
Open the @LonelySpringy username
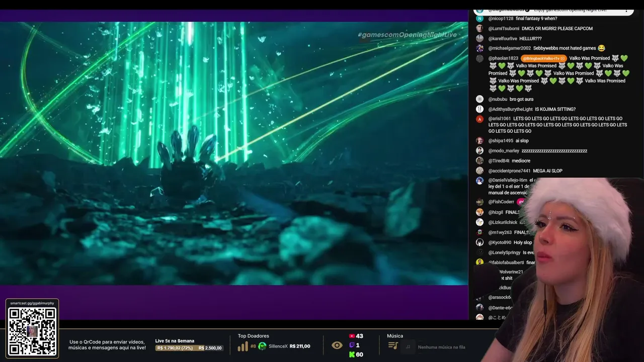504,252
